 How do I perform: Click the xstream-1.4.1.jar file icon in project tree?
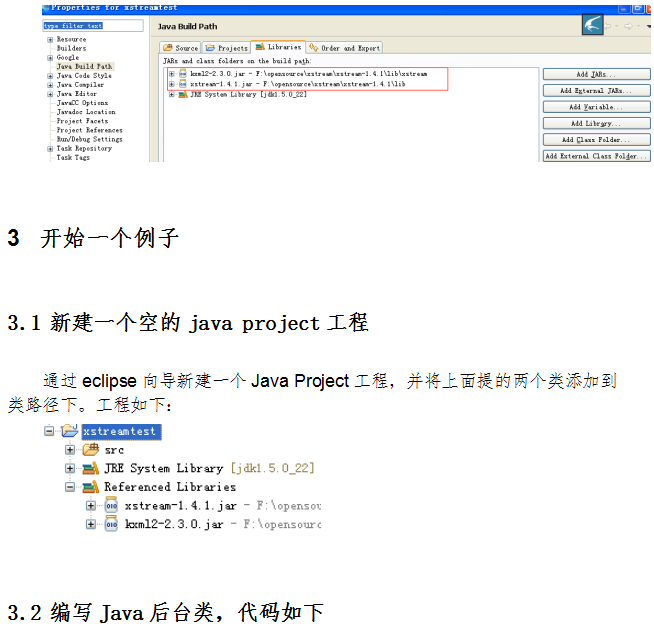(x=111, y=506)
